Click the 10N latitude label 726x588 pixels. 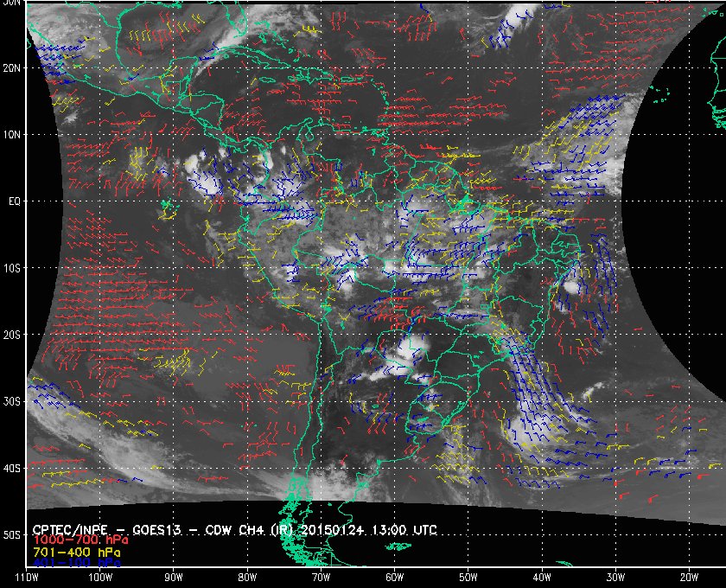click(x=11, y=135)
